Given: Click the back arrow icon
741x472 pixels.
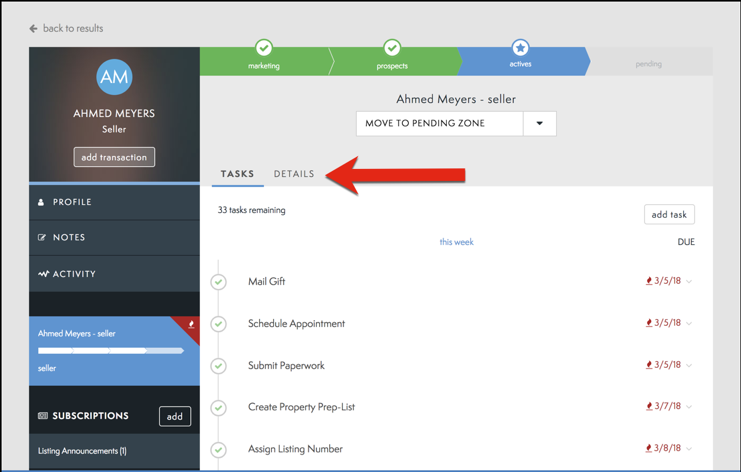Looking at the screenshot, I should tap(33, 29).
